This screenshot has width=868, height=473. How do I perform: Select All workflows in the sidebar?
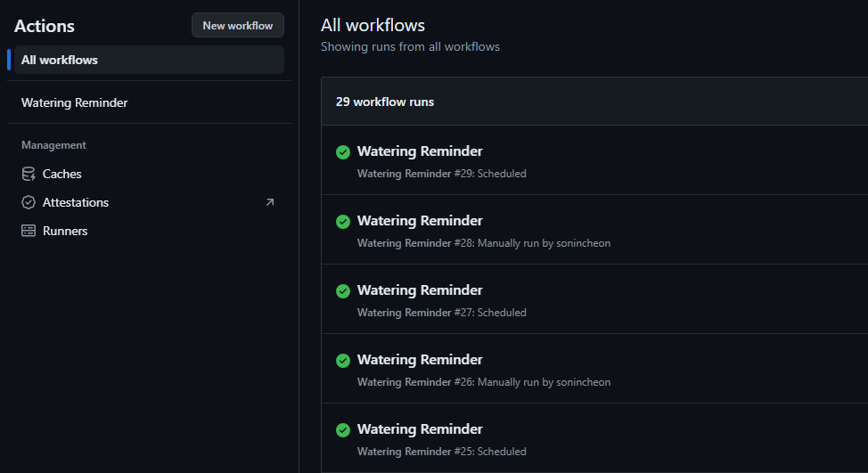click(x=149, y=60)
